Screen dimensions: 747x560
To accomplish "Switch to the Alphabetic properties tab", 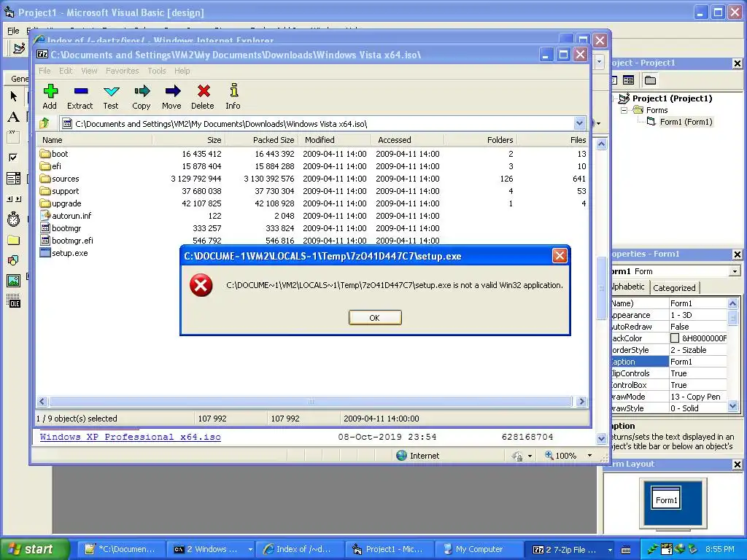I will pos(628,287).
